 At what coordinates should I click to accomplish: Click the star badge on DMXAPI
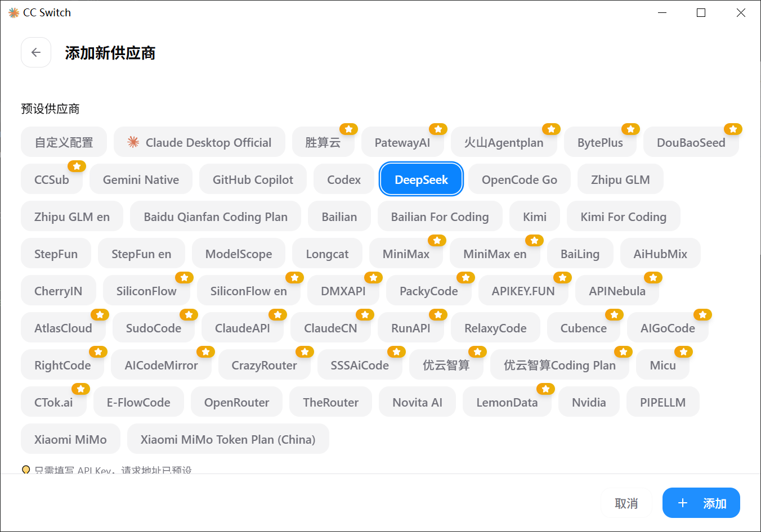pyautogui.click(x=373, y=278)
